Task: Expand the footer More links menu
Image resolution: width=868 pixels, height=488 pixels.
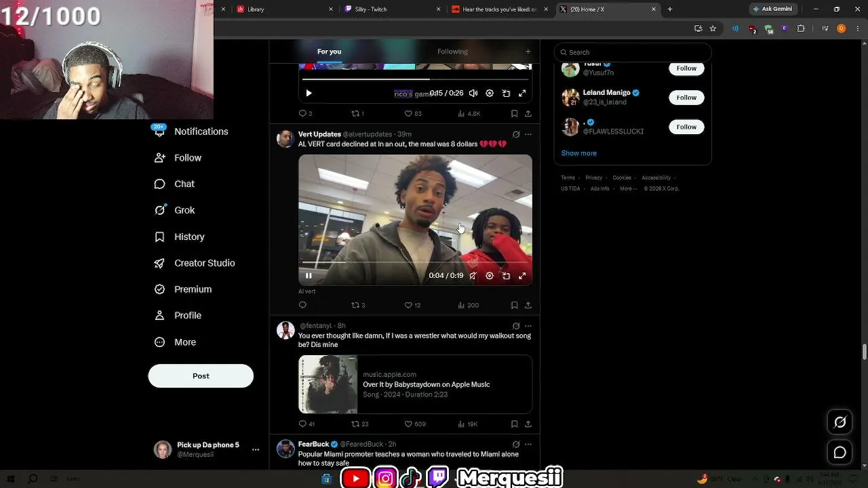Action: (627, 188)
